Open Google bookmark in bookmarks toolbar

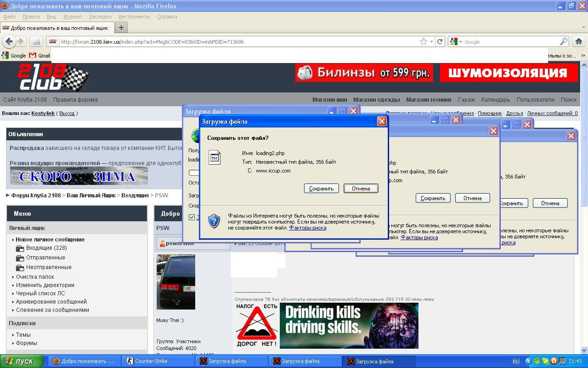[x=14, y=56]
